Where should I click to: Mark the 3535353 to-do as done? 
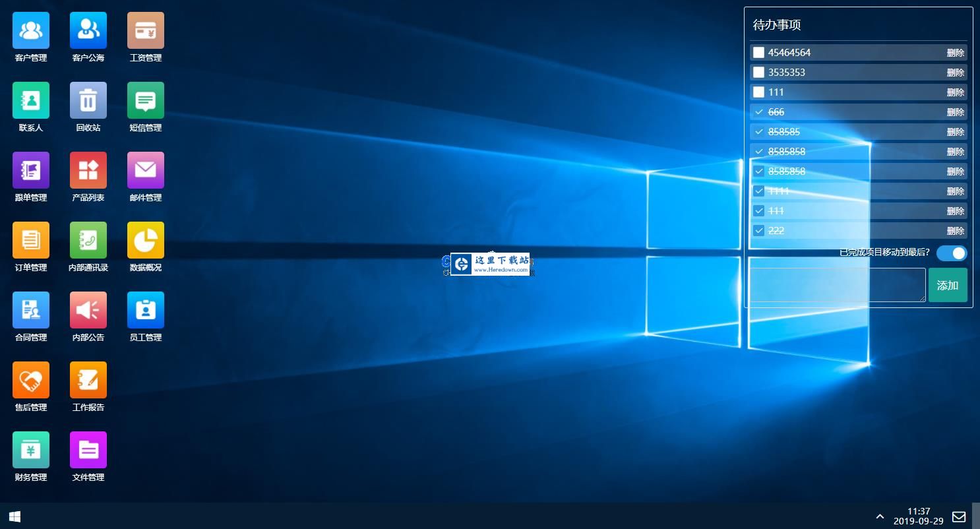[x=758, y=72]
